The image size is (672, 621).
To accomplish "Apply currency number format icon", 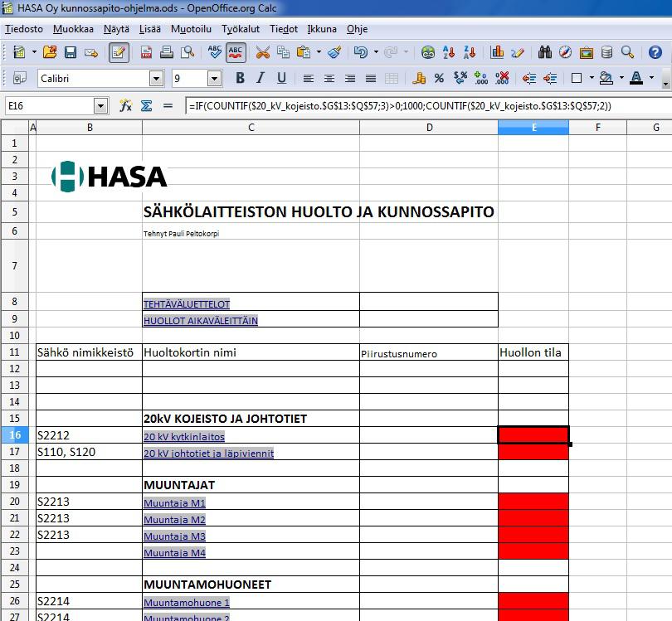I will 419,78.
